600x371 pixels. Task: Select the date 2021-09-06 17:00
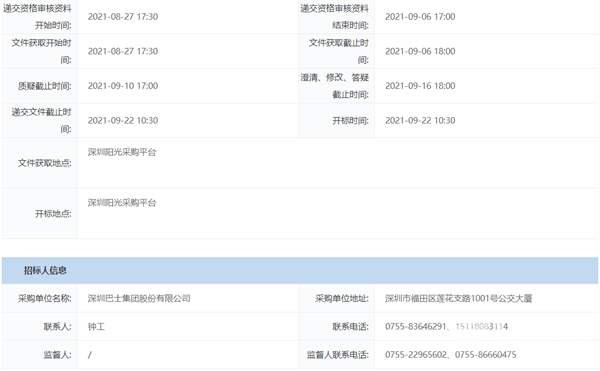[x=420, y=17]
